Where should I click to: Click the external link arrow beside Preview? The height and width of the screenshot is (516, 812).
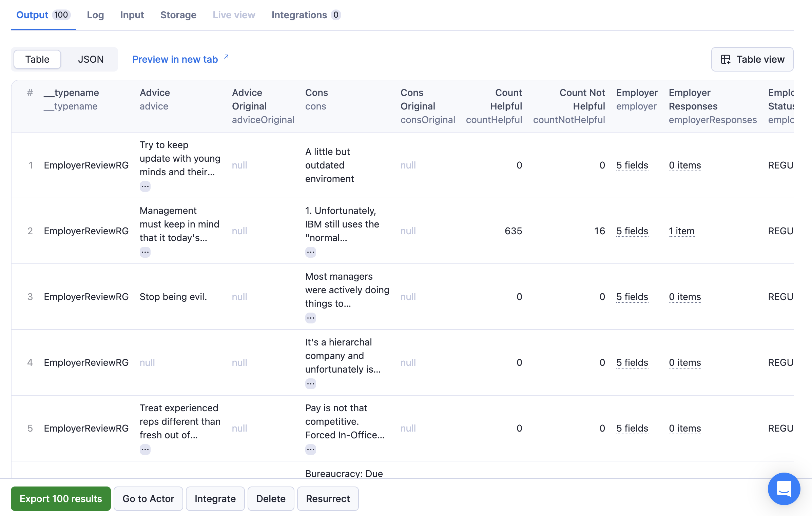coord(226,57)
